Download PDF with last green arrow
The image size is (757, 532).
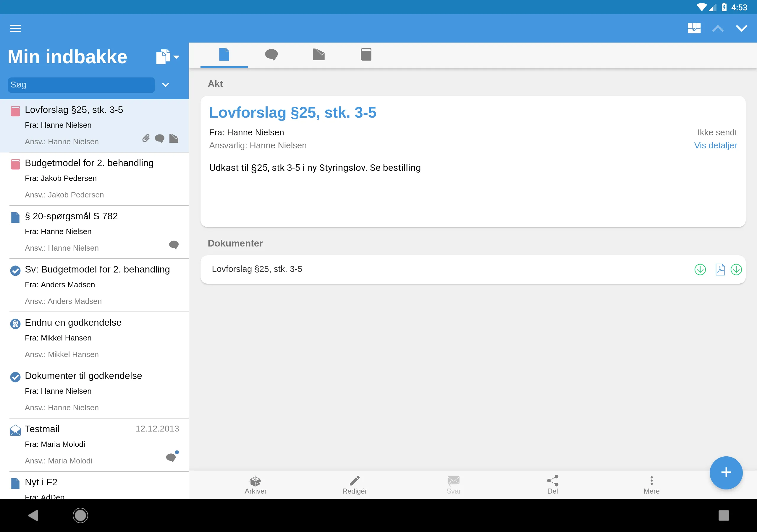coord(736,269)
